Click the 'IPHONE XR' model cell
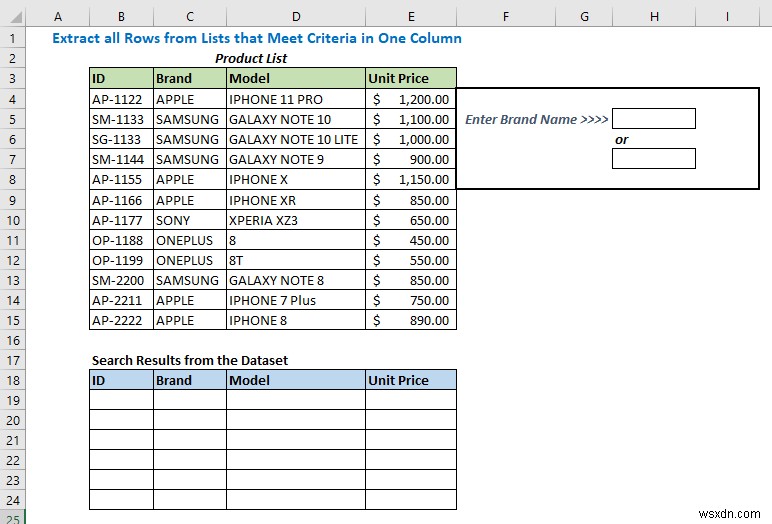772x524 pixels. (x=296, y=200)
